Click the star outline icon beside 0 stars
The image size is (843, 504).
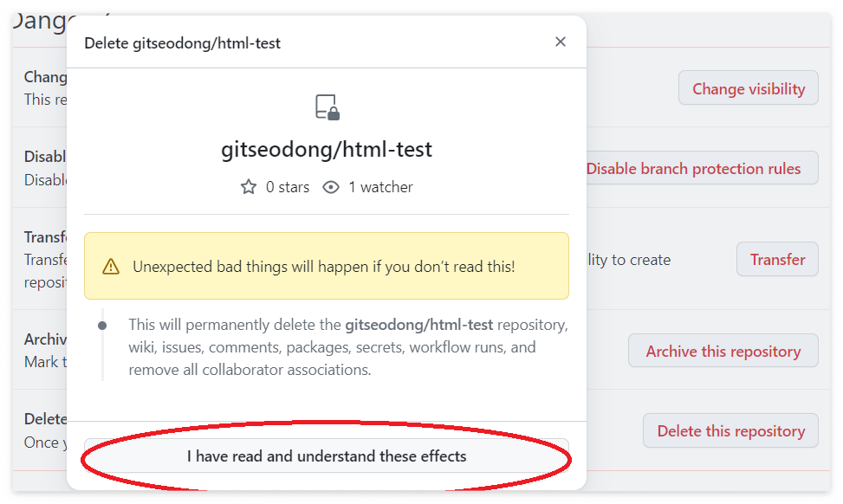pyautogui.click(x=249, y=186)
